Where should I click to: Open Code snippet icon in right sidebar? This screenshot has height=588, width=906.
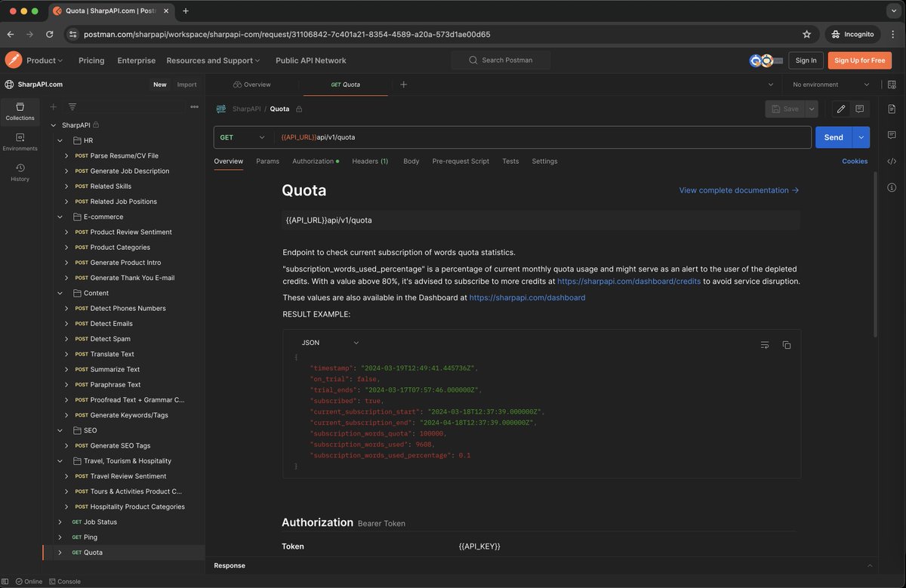click(x=892, y=161)
